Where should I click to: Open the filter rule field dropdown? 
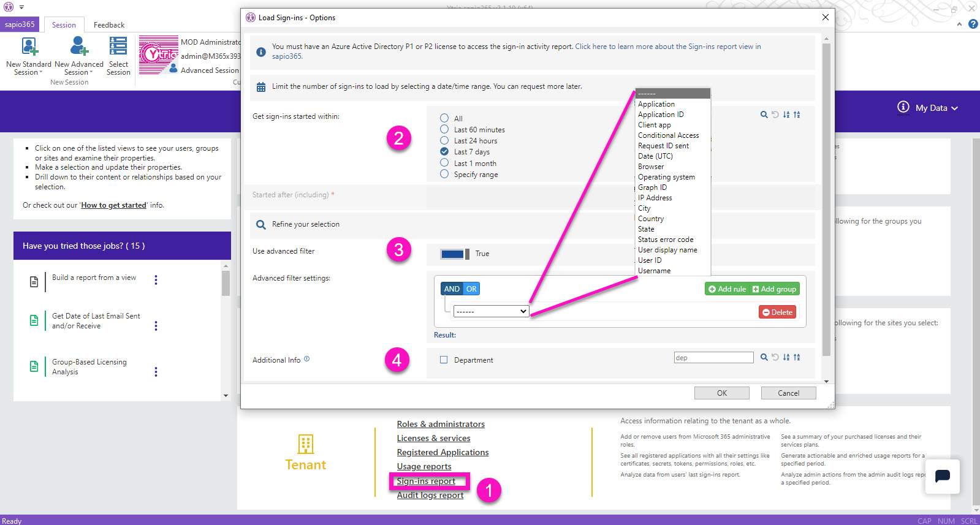491,311
